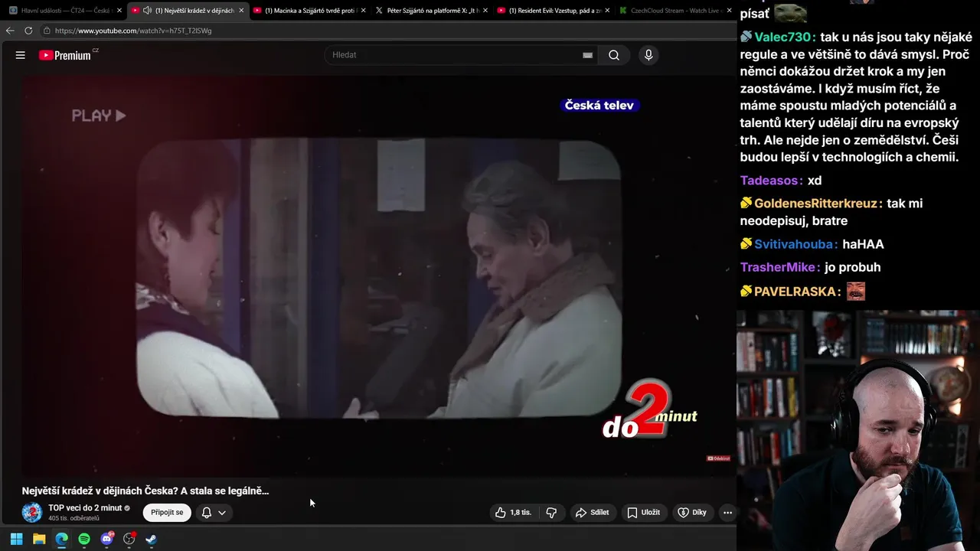
Task: Open the Windows Start menu
Action: pos(16,539)
